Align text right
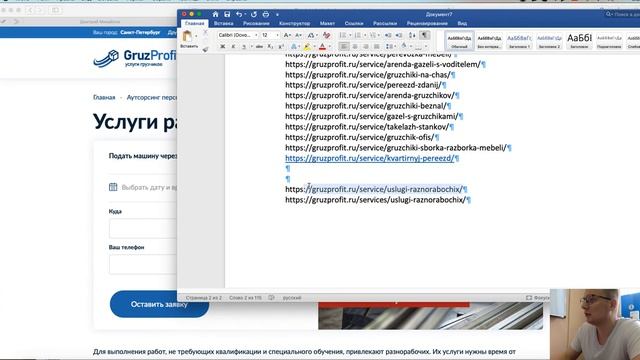The image size is (640, 360). tap(366, 47)
